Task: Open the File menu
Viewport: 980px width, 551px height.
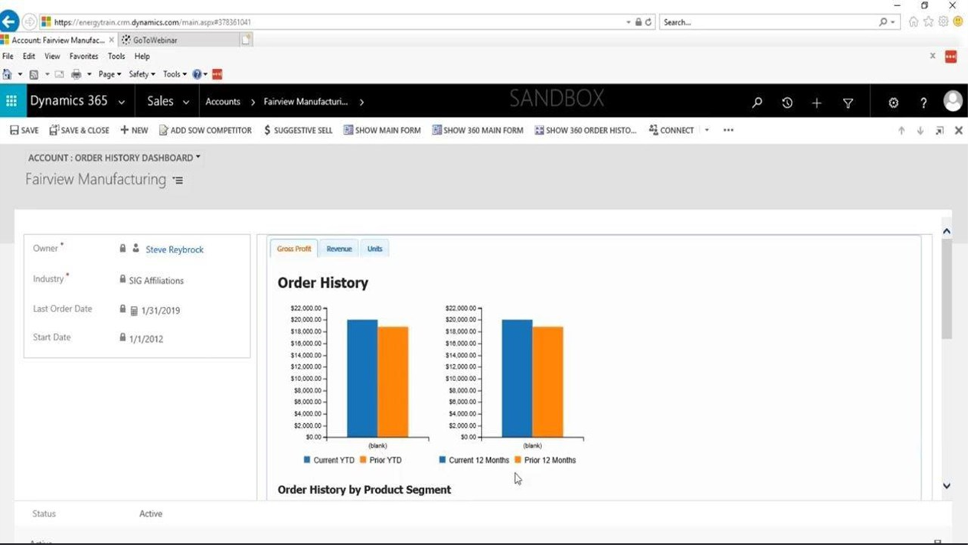Action: pos(8,57)
